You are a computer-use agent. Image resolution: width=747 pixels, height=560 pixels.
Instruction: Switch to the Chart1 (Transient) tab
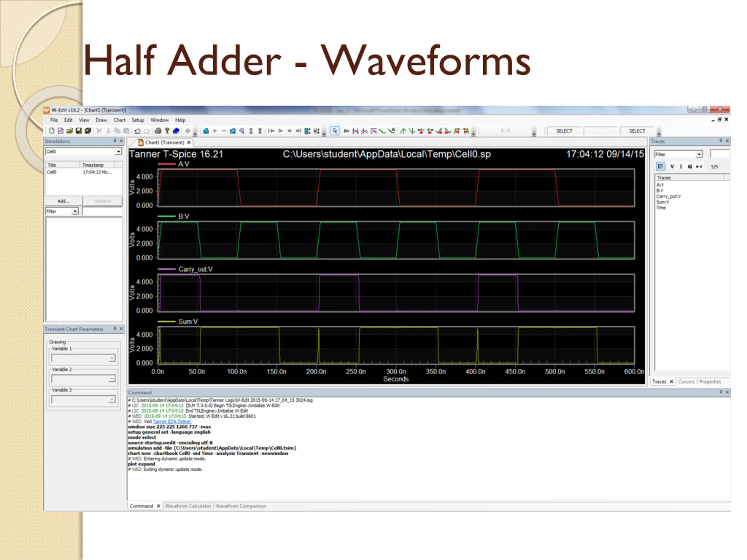click(x=165, y=142)
